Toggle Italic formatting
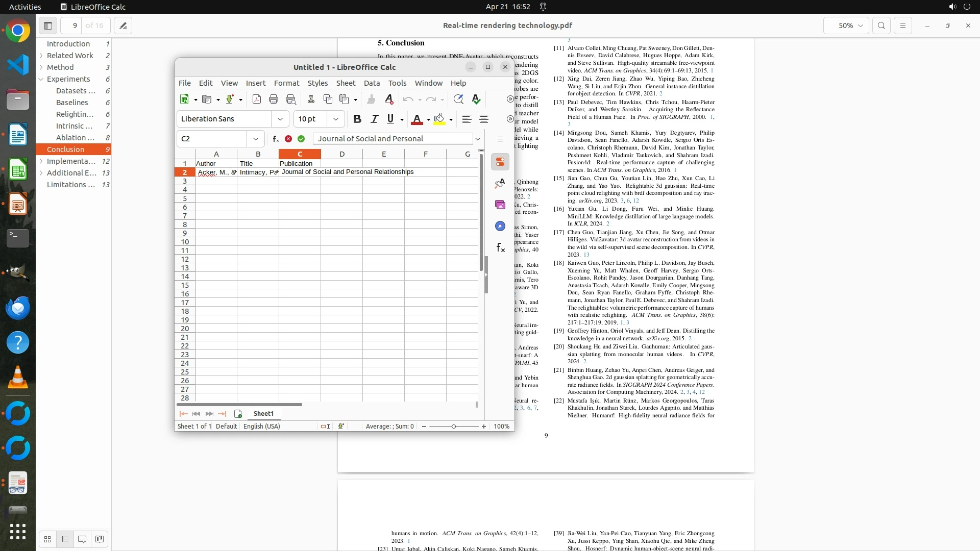 point(374,119)
